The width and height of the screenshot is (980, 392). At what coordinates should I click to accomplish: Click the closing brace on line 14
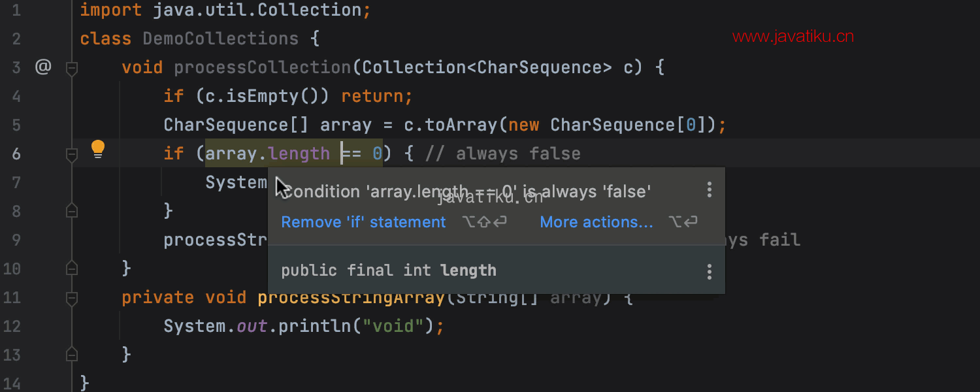pos(84,383)
